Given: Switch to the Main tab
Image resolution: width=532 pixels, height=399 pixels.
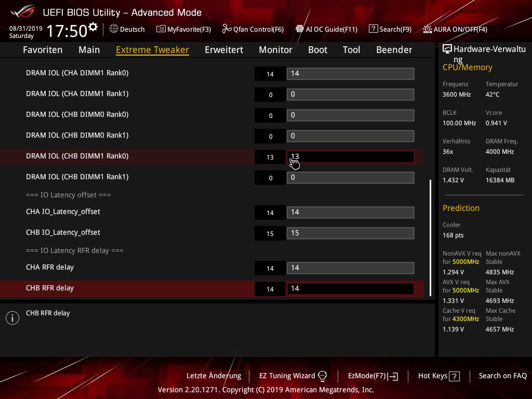Looking at the screenshot, I should coord(89,50).
